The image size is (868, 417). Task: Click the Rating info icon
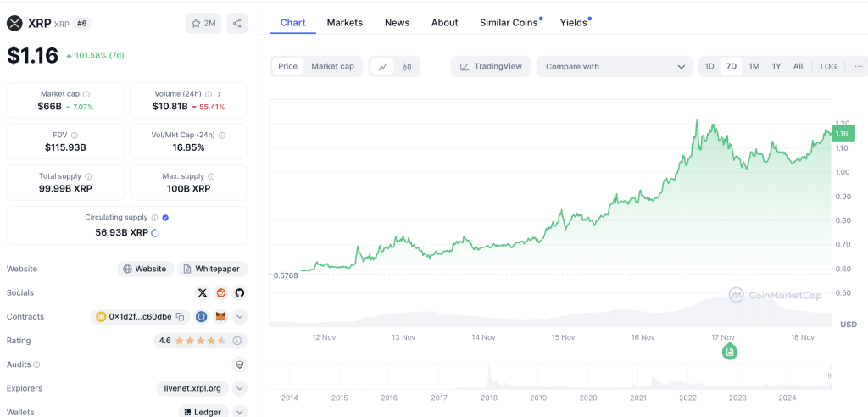237,341
